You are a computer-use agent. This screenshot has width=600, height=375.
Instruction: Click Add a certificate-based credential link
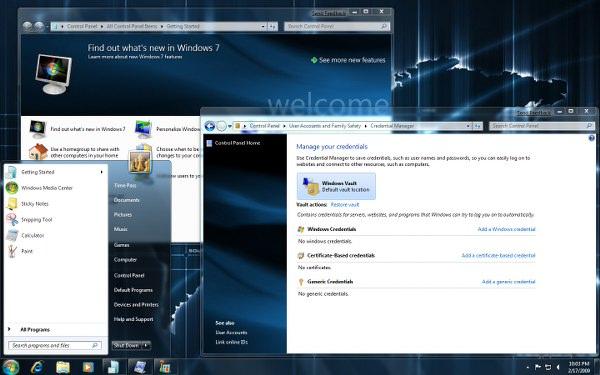[x=498, y=255]
